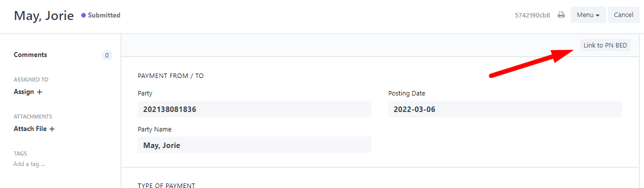Screen dimensions: 644x188
Task: Click the document ID 5742190cb8
Action: pos(532,15)
